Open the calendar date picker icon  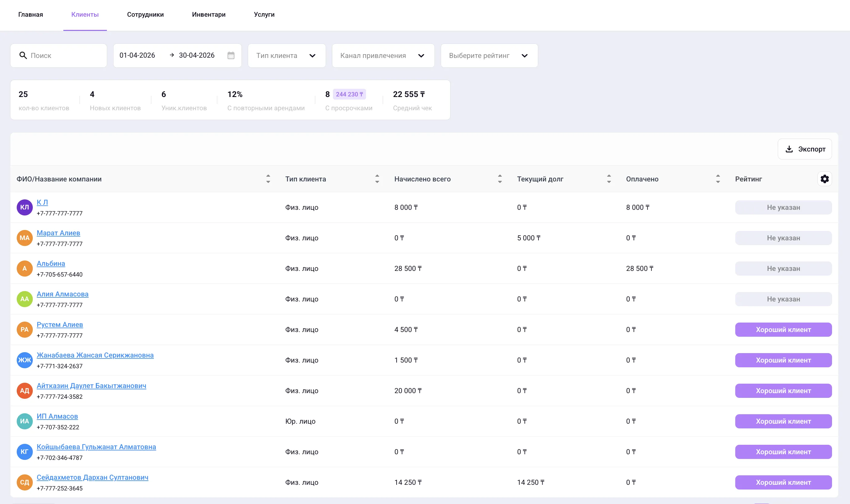(x=231, y=55)
